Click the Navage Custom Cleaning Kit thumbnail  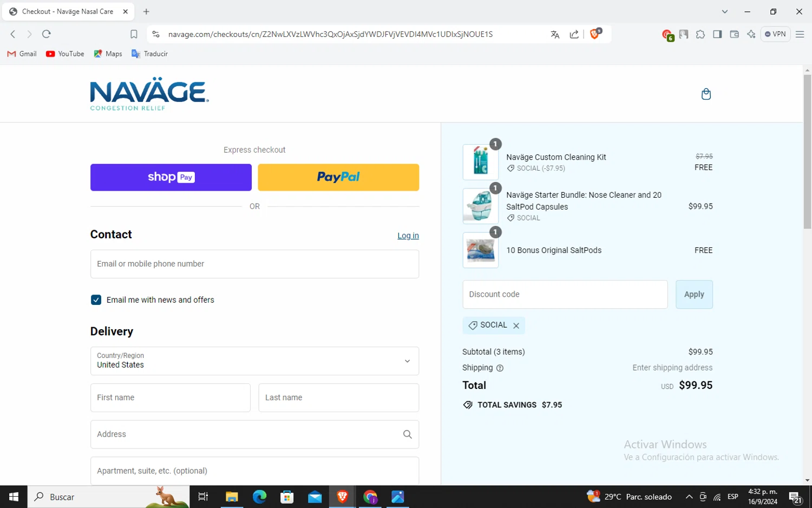481,162
